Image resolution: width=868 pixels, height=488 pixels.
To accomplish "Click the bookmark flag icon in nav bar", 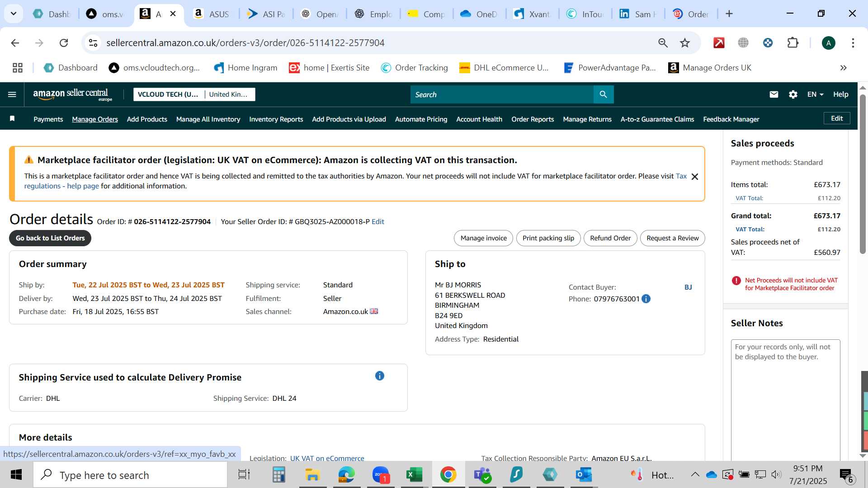I will click(x=12, y=119).
